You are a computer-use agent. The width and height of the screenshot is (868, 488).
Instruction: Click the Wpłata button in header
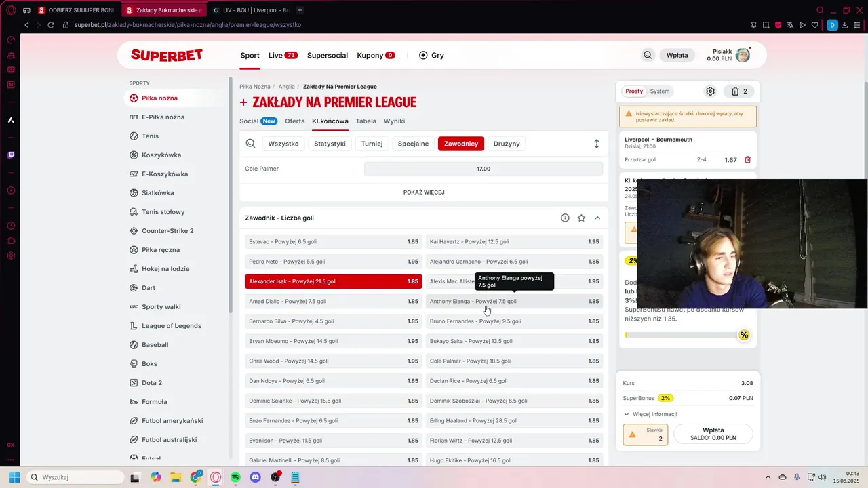(x=677, y=56)
